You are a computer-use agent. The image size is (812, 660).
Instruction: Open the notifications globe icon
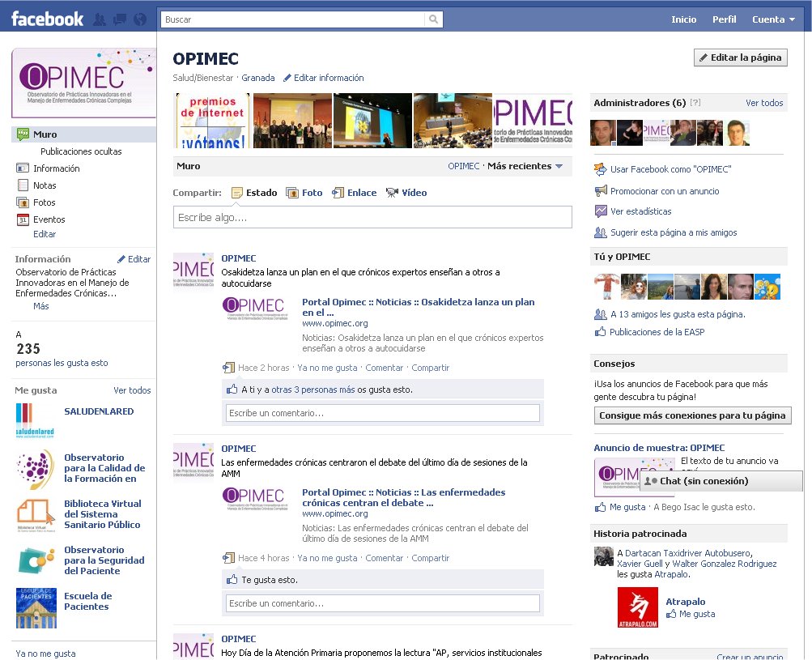tap(140, 19)
